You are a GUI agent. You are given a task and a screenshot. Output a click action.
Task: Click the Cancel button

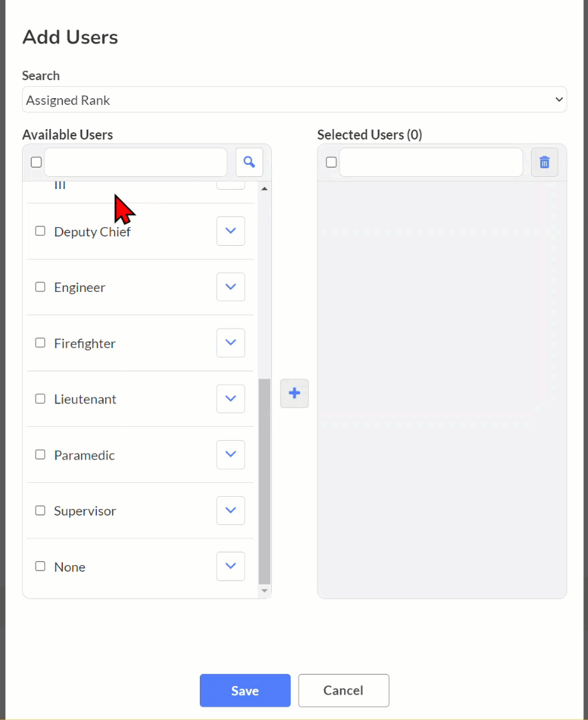click(343, 691)
